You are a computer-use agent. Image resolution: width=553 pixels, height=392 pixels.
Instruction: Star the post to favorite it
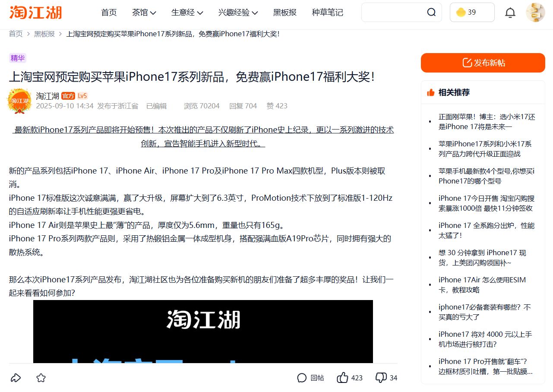coord(40,377)
